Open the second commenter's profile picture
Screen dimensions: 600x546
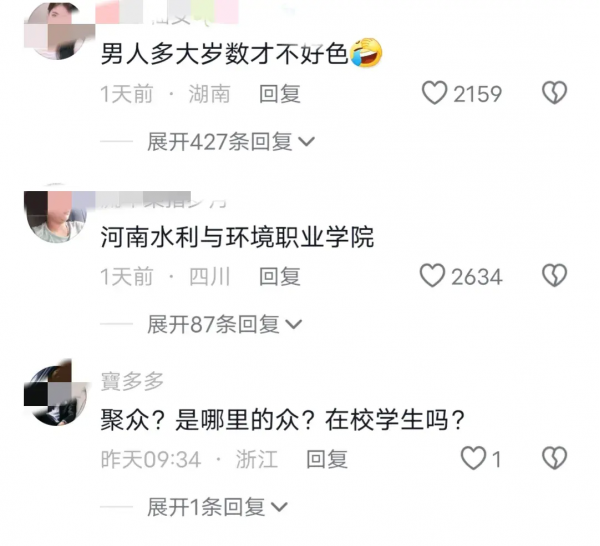56,213
